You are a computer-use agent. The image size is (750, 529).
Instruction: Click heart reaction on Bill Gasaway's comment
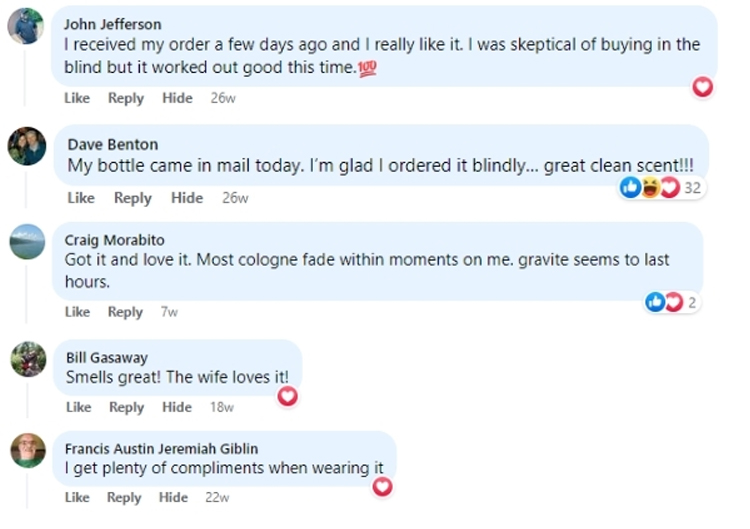click(287, 396)
